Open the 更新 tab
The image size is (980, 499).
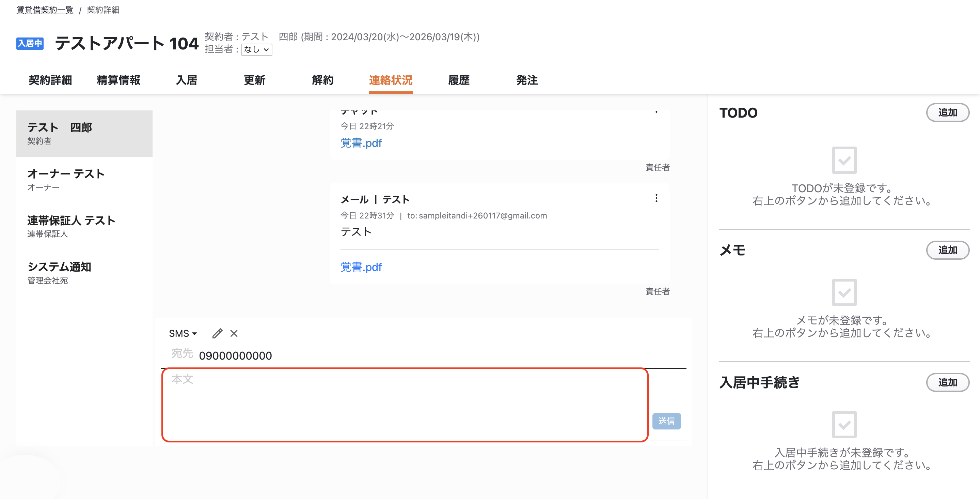click(254, 80)
